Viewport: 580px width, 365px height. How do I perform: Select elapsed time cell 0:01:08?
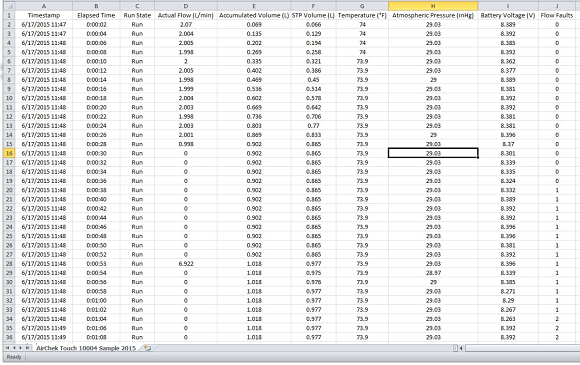96,337
